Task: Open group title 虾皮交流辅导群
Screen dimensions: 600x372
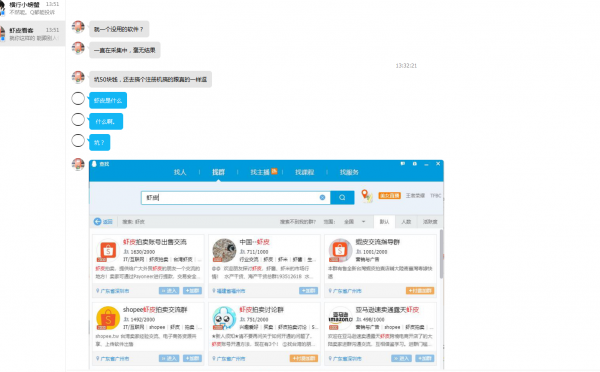Action: pos(378,242)
